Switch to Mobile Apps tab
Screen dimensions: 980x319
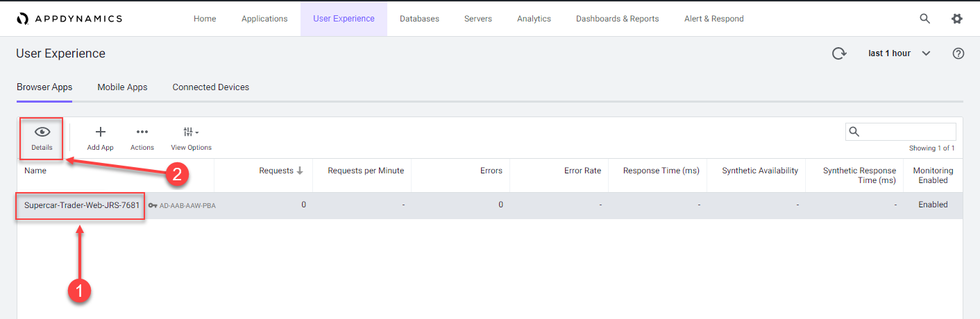pos(122,87)
